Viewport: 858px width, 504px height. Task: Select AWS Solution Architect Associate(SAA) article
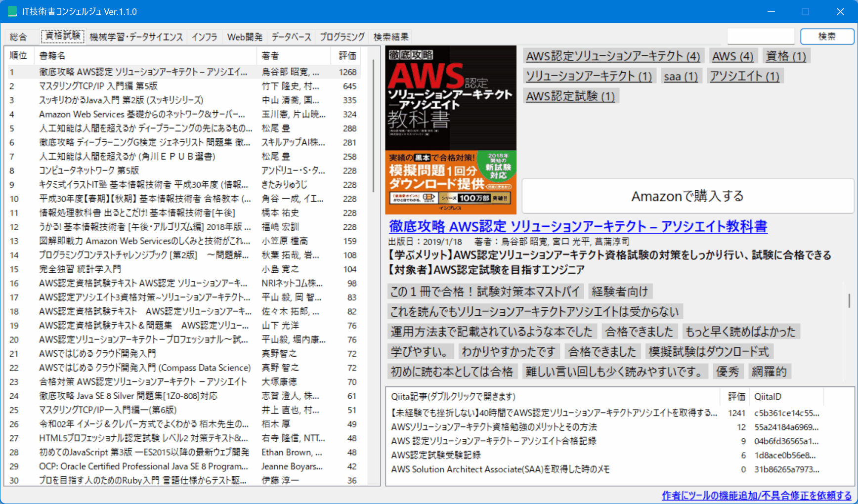pos(605,469)
